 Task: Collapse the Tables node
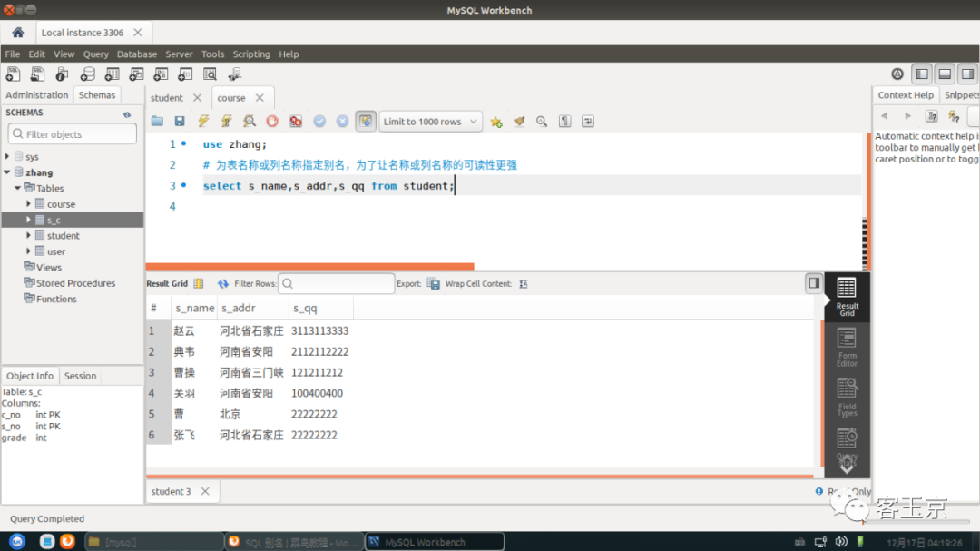point(17,188)
